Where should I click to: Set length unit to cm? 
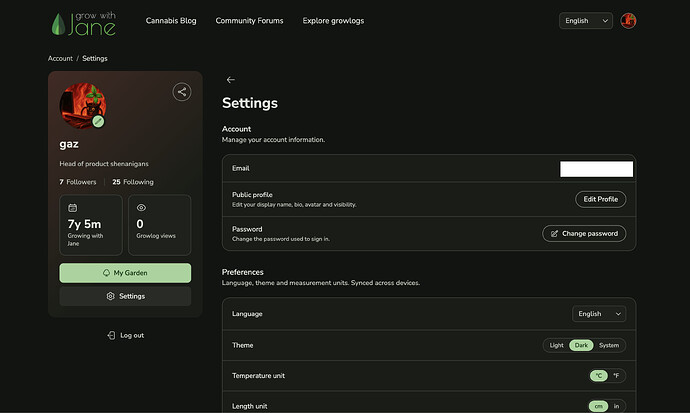pos(598,406)
